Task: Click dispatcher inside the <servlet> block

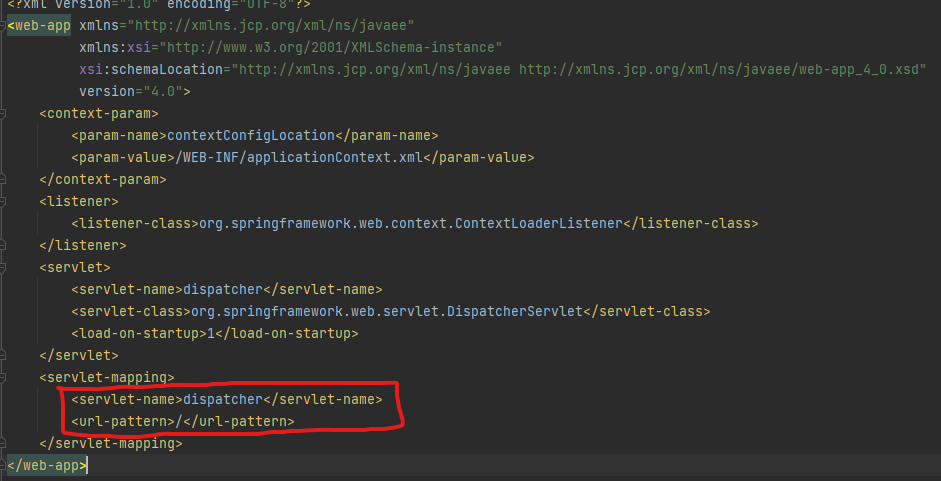Action: click(x=223, y=289)
